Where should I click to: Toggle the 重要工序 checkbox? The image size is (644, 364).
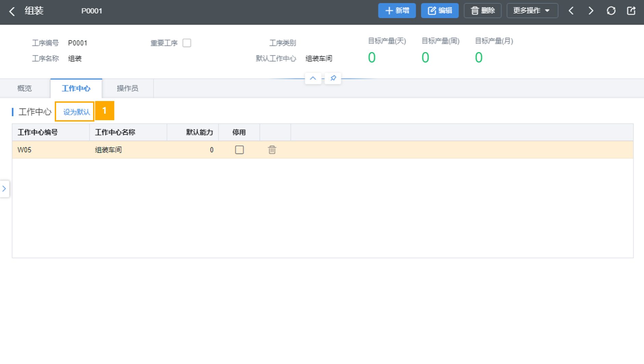pos(187,43)
